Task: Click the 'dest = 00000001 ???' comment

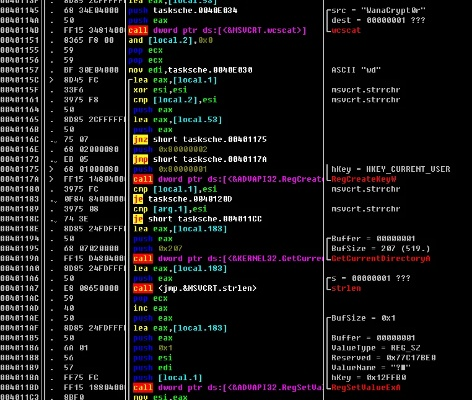Action: click(x=378, y=20)
